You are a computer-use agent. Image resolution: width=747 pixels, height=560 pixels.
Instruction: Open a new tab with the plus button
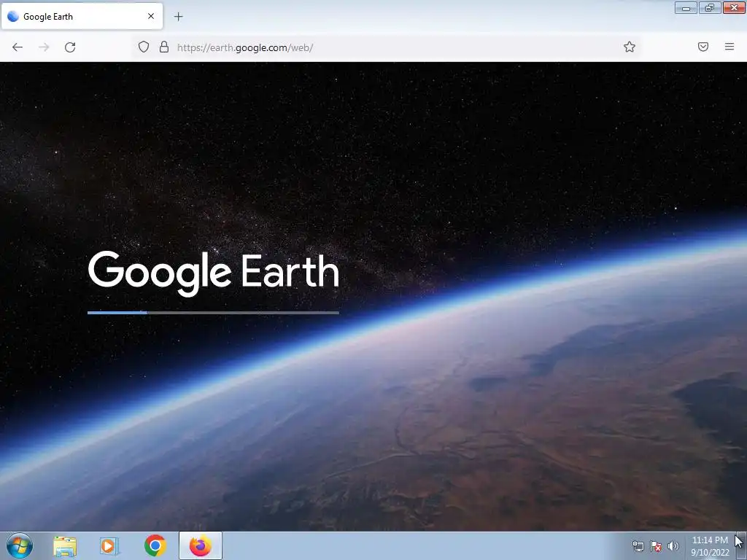[178, 17]
